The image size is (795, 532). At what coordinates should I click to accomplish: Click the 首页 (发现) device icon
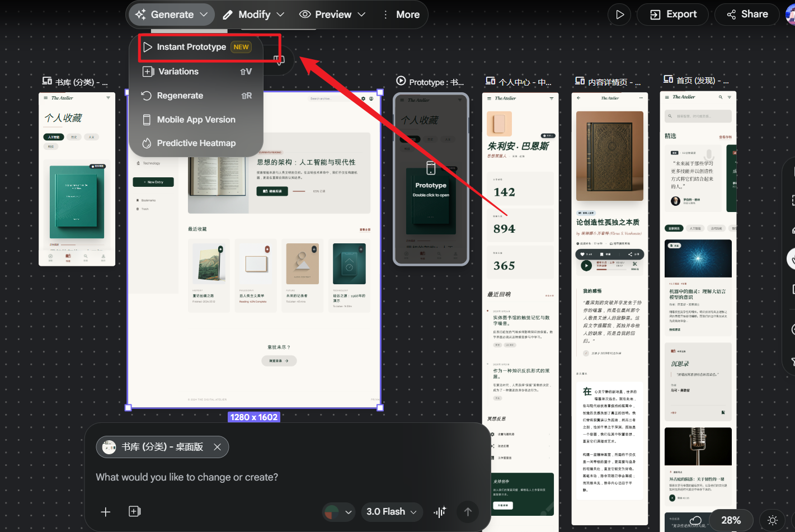click(668, 79)
